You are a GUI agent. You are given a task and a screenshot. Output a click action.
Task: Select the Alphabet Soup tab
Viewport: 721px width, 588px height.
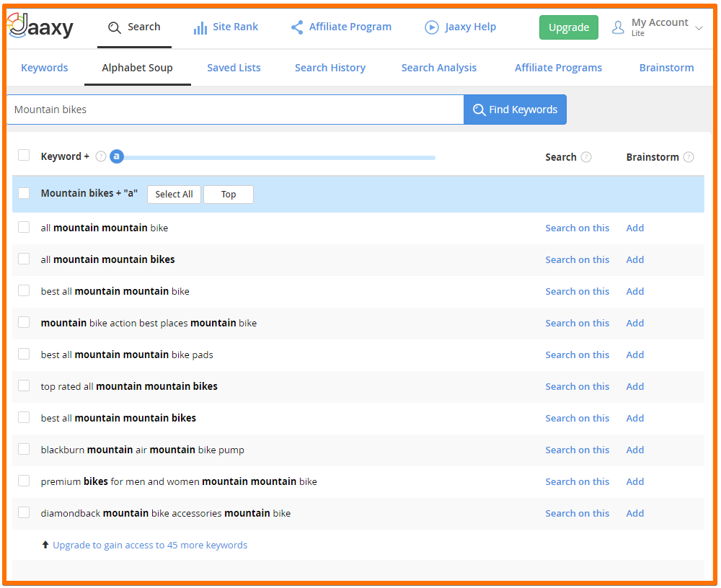pyautogui.click(x=137, y=68)
